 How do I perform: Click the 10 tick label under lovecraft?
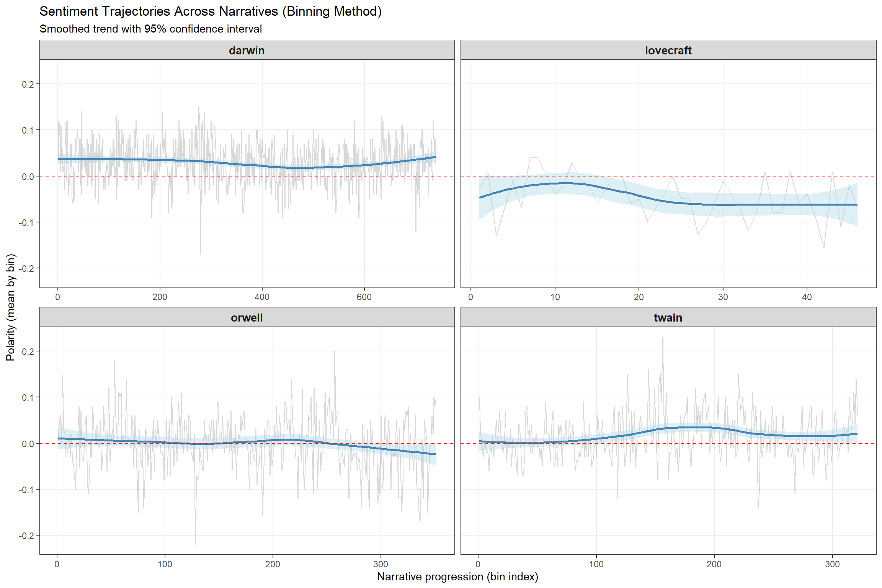[x=555, y=297]
